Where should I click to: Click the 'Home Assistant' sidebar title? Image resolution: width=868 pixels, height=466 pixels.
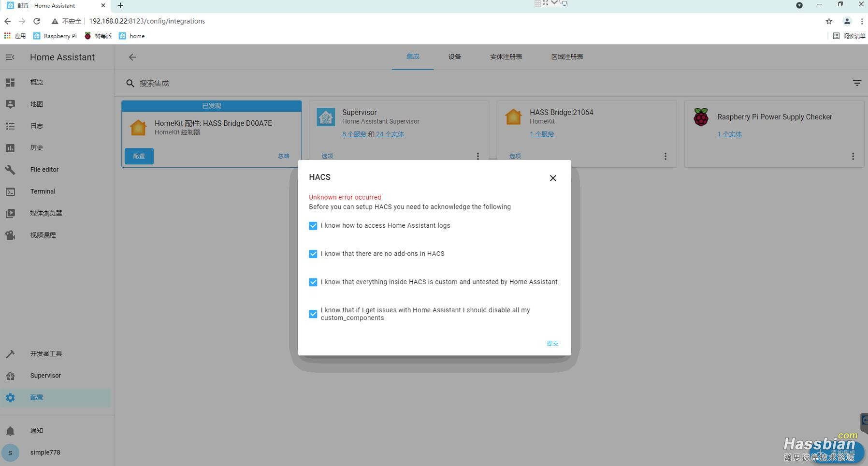(62, 57)
